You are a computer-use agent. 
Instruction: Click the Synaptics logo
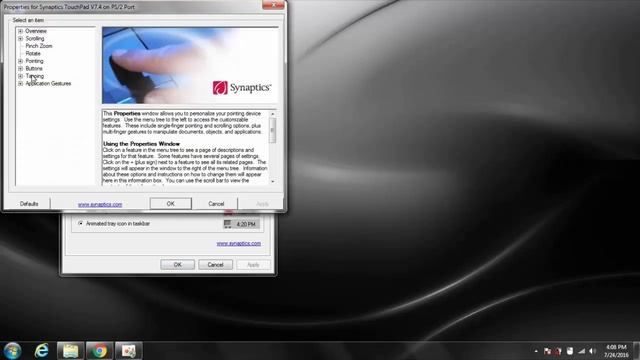click(x=242, y=87)
